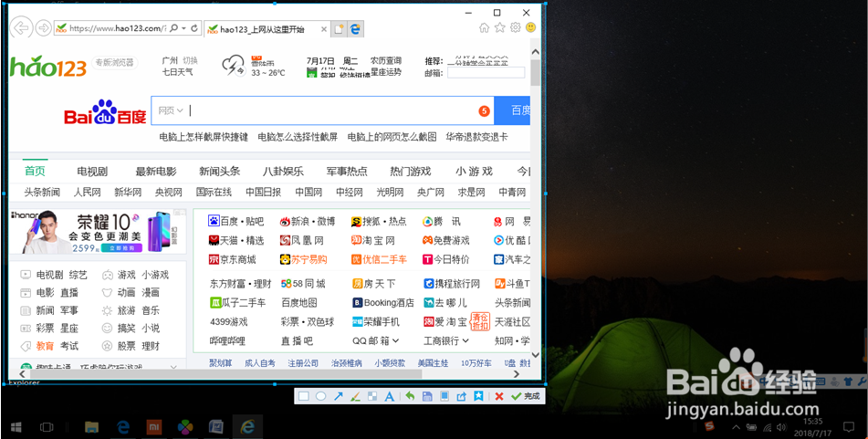Open the 新闻头条 navigation tab
Viewport: 868px width, 439px height.
tap(220, 171)
